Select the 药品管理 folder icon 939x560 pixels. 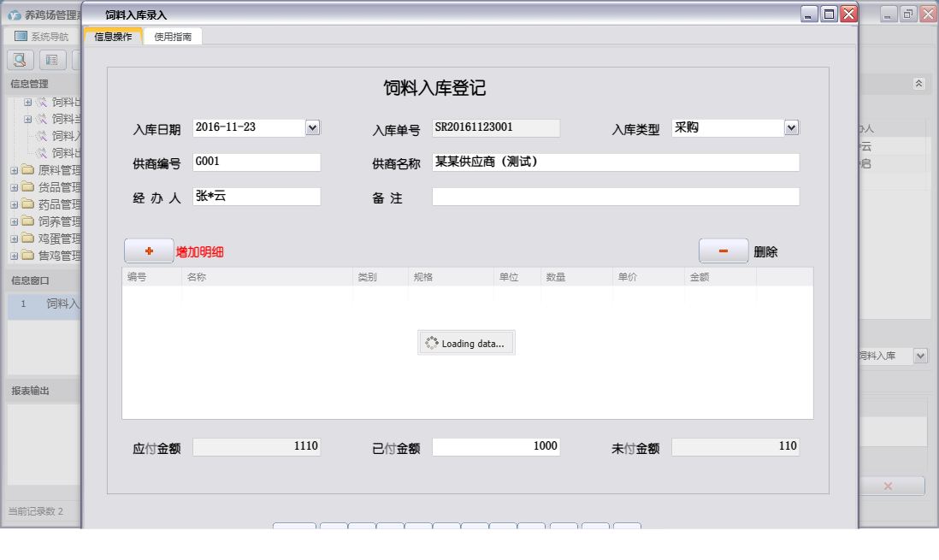point(28,203)
